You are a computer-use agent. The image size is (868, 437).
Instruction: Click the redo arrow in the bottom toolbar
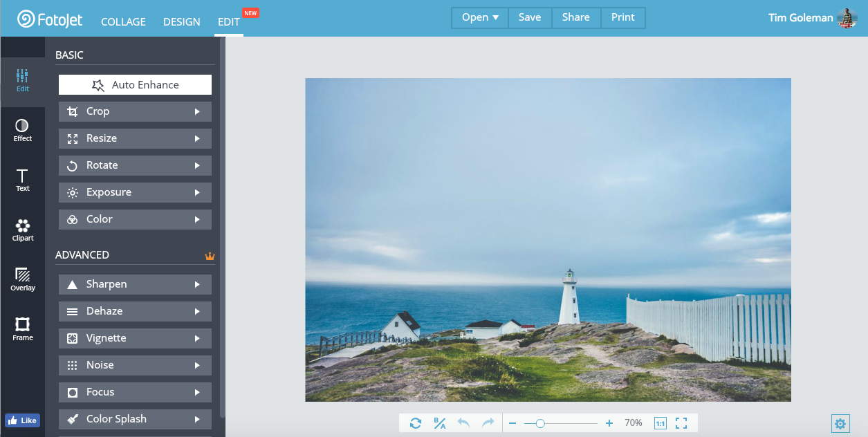(488, 423)
